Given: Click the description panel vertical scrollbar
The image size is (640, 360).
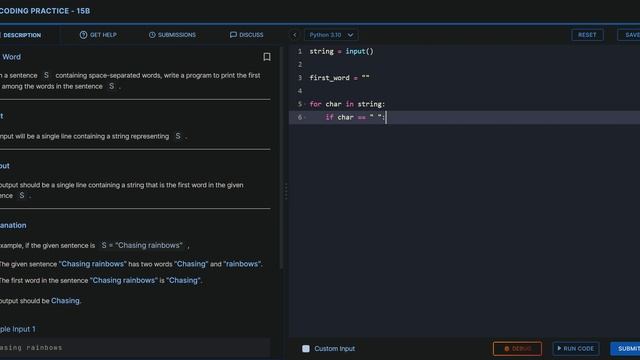Looking at the screenshot, I should [281, 157].
